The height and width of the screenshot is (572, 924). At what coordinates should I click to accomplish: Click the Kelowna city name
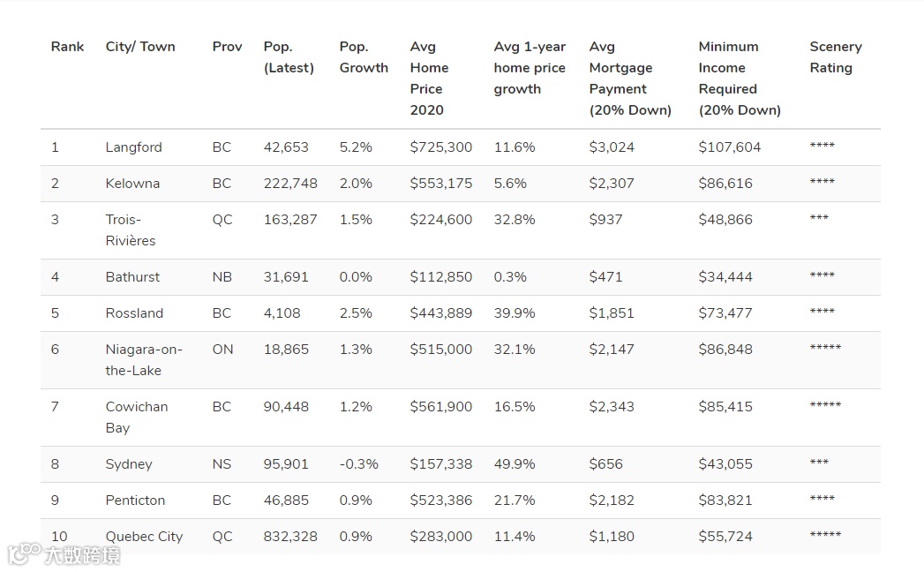[132, 184]
